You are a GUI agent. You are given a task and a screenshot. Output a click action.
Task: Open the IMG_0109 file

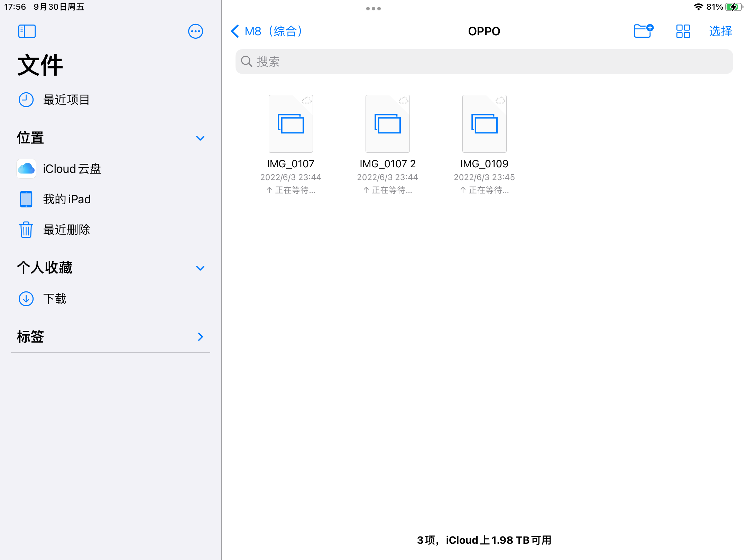(485, 124)
